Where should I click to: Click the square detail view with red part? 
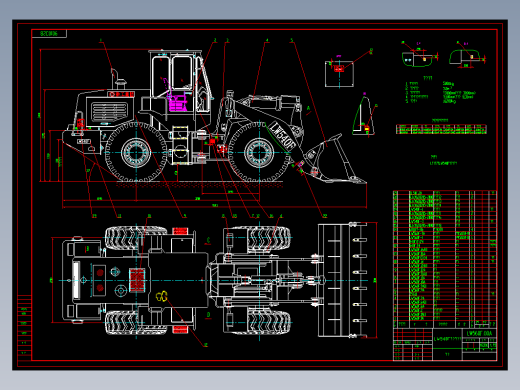pyautogui.click(x=339, y=74)
